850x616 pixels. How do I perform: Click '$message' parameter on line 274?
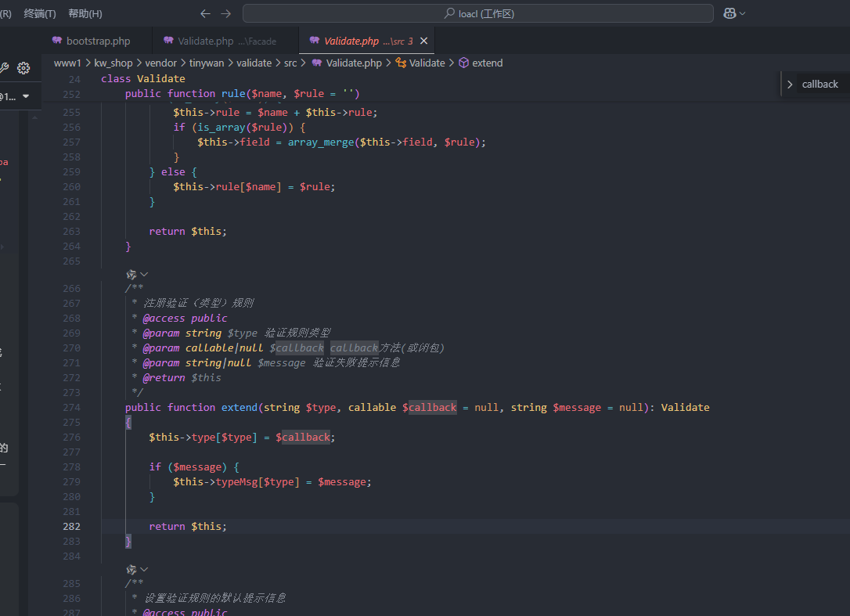point(577,407)
